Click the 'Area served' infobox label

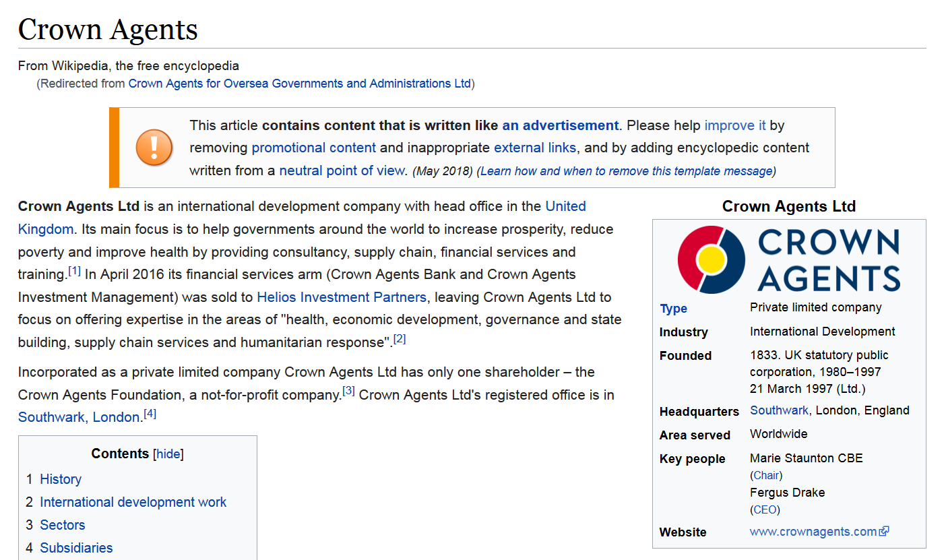tap(695, 435)
